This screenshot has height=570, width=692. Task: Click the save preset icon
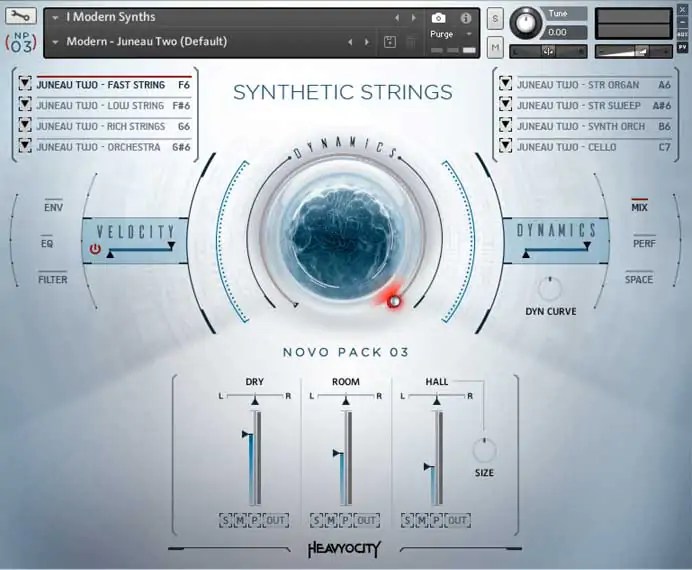(390, 42)
